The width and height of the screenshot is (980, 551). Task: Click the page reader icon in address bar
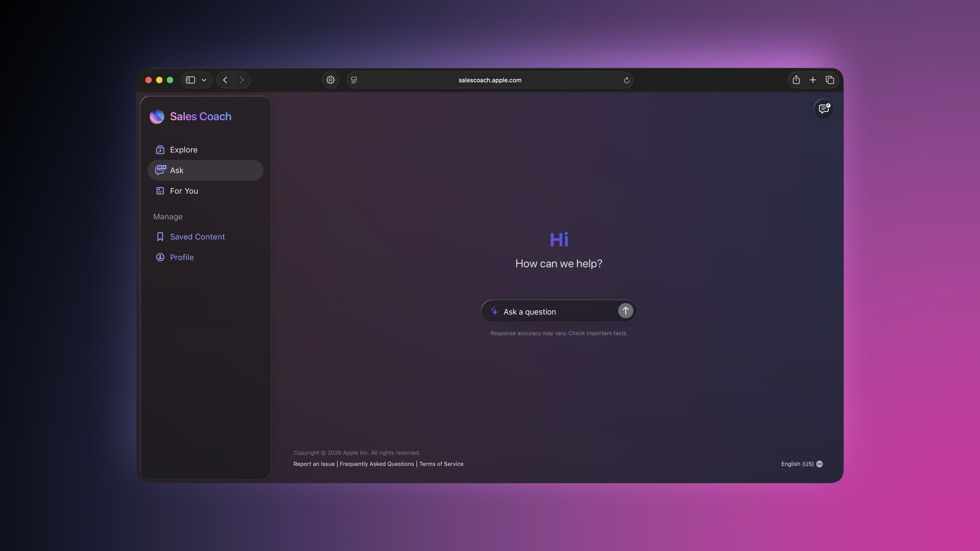click(x=354, y=80)
